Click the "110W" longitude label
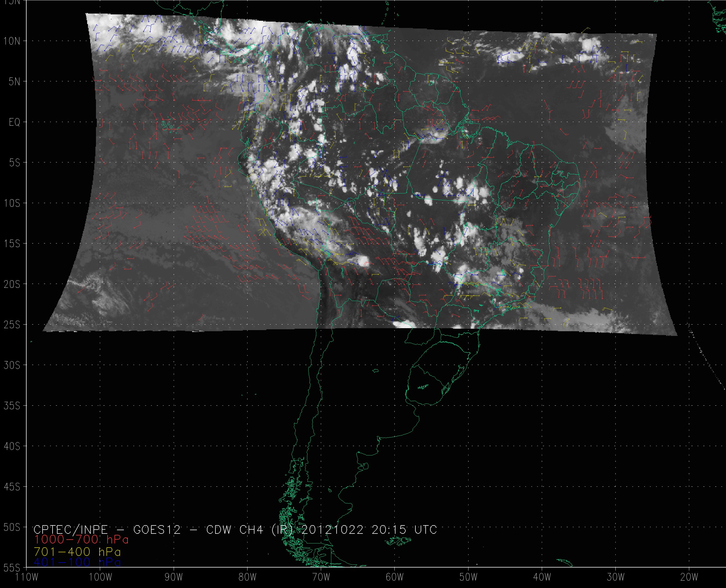Image resolution: width=726 pixels, height=588 pixels. tap(27, 577)
